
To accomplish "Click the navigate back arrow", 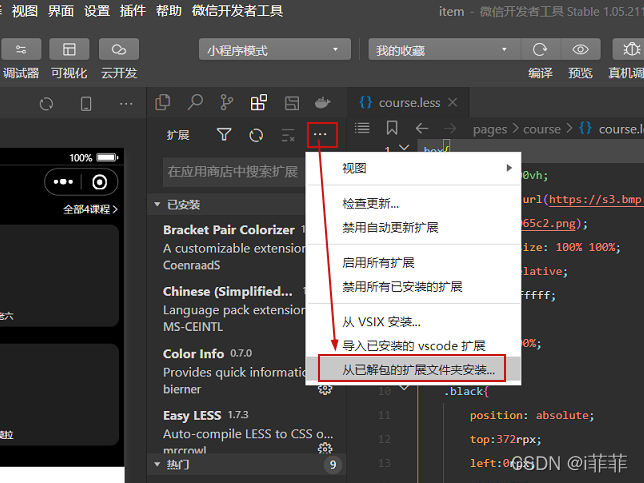I will coord(422,129).
